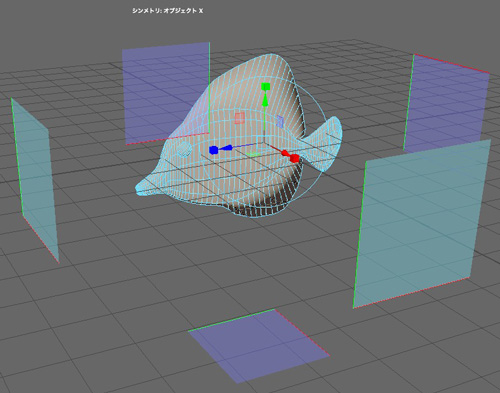Select the fish eye sphere
Viewport: 500px width, 393px height.
pos(183,150)
